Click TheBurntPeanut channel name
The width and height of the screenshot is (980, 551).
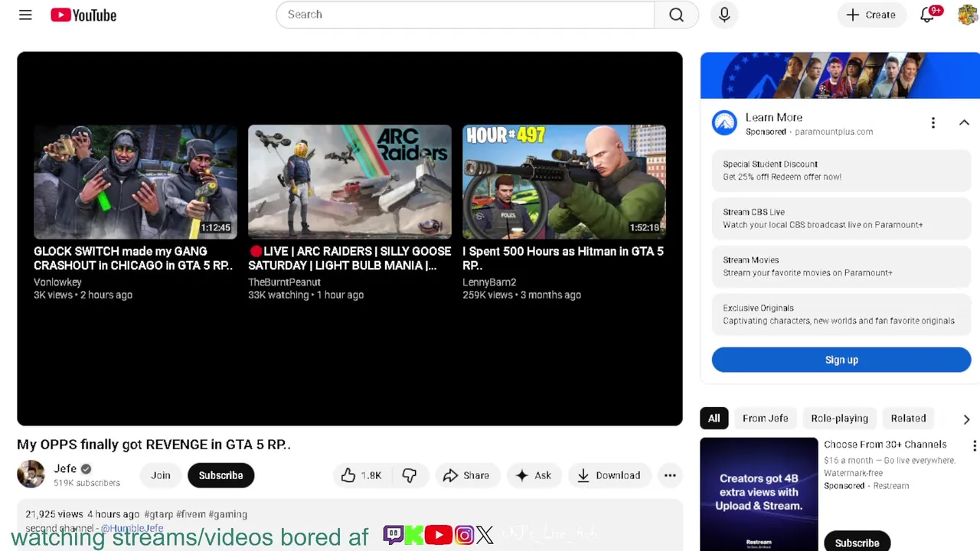284,282
